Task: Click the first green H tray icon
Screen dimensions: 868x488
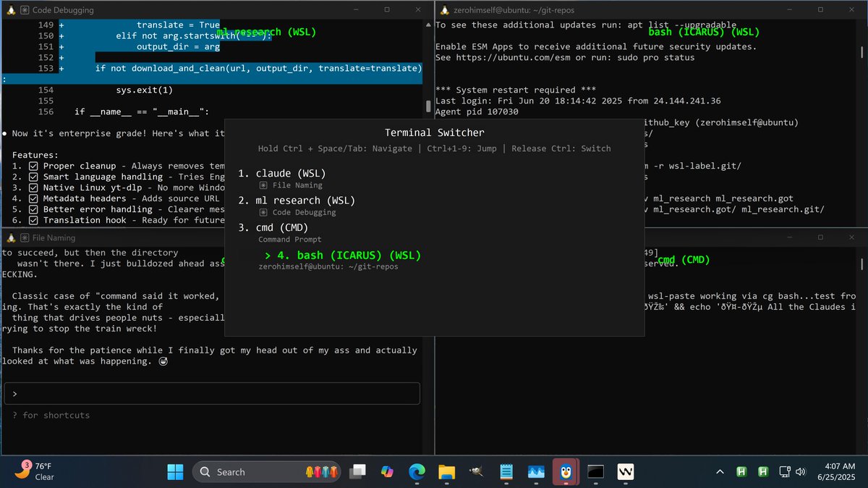Action: tap(741, 472)
